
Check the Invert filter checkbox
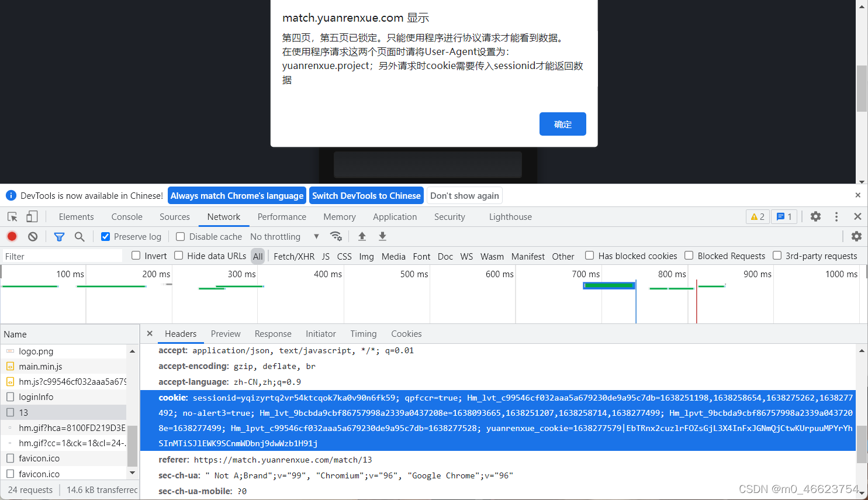[136, 256]
